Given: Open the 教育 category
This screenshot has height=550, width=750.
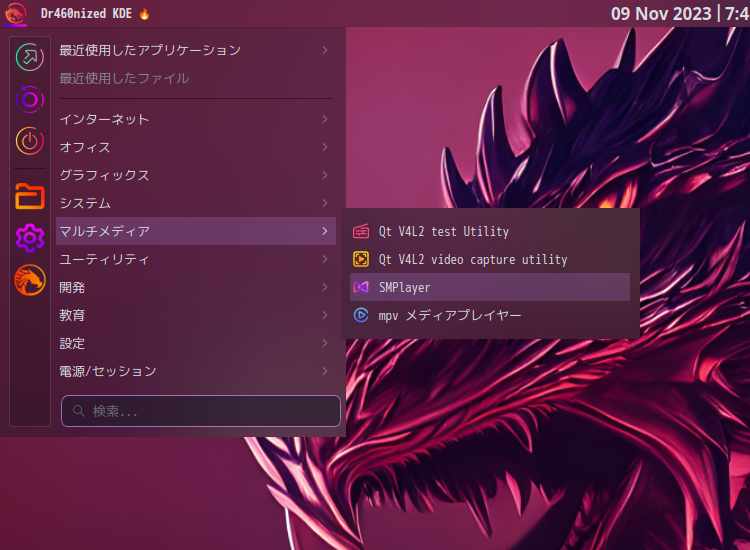Looking at the screenshot, I should point(196,315).
